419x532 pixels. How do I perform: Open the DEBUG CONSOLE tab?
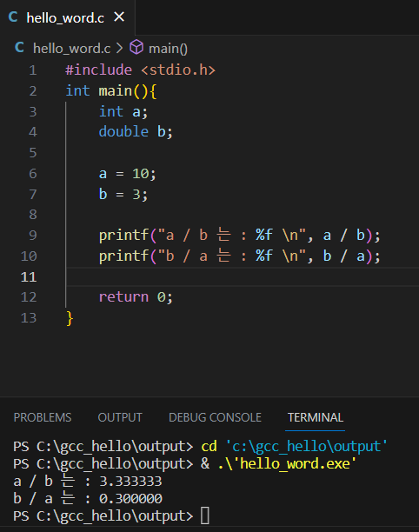pyautogui.click(x=215, y=417)
